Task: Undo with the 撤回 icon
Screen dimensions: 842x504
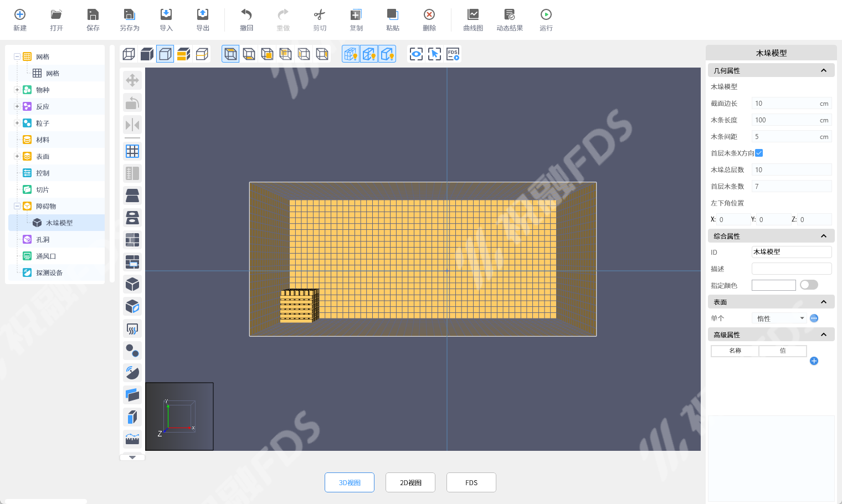Action: [x=247, y=15]
